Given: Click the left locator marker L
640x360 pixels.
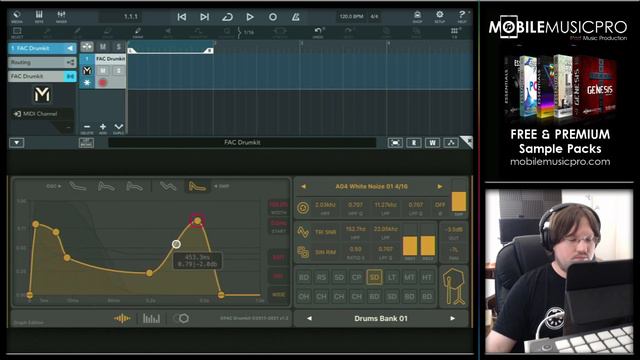Looking at the screenshot, I should pyautogui.click(x=131, y=51).
